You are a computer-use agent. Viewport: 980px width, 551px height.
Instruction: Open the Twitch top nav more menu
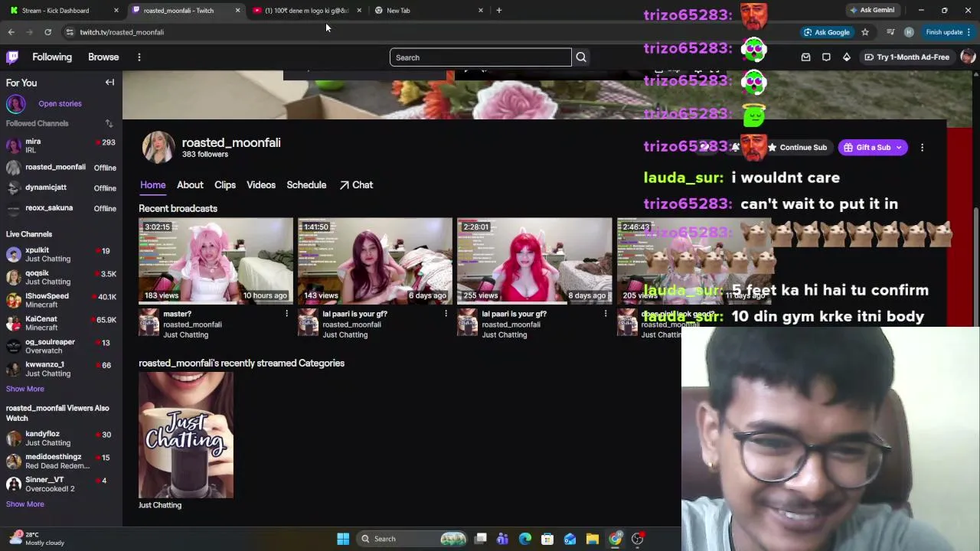pyautogui.click(x=139, y=57)
